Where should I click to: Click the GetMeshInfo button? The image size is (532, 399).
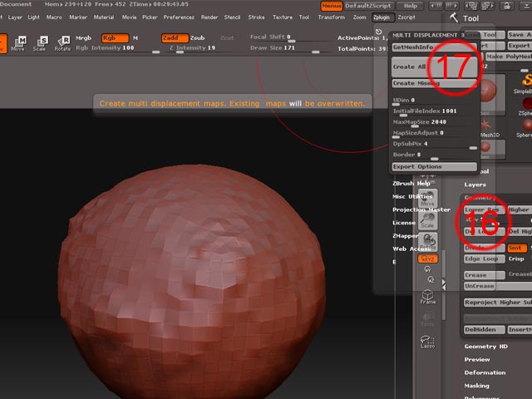point(434,47)
